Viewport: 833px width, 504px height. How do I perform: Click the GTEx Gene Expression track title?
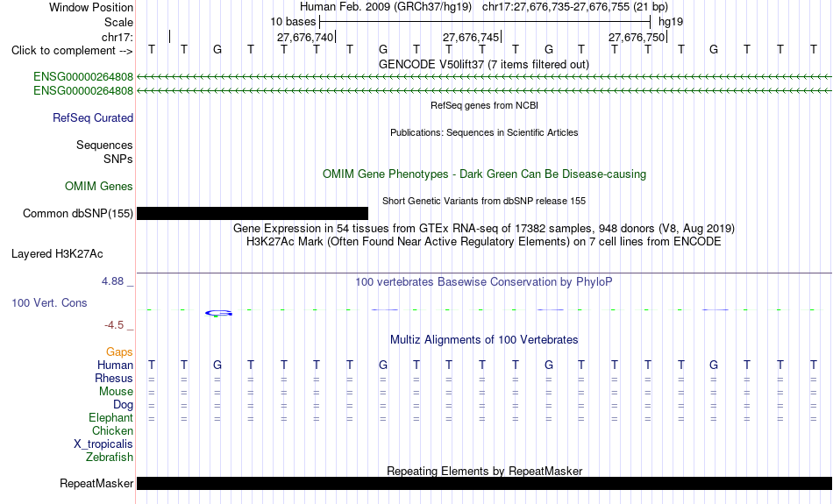pyautogui.click(x=484, y=229)
